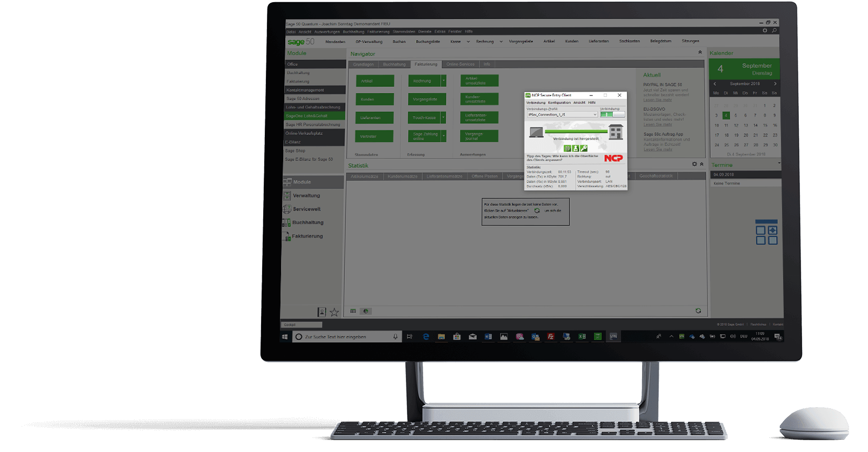Open Task View in taskbar
This screenshot has width=868, height=452.
pyautogui.click(x=410, y=336)
